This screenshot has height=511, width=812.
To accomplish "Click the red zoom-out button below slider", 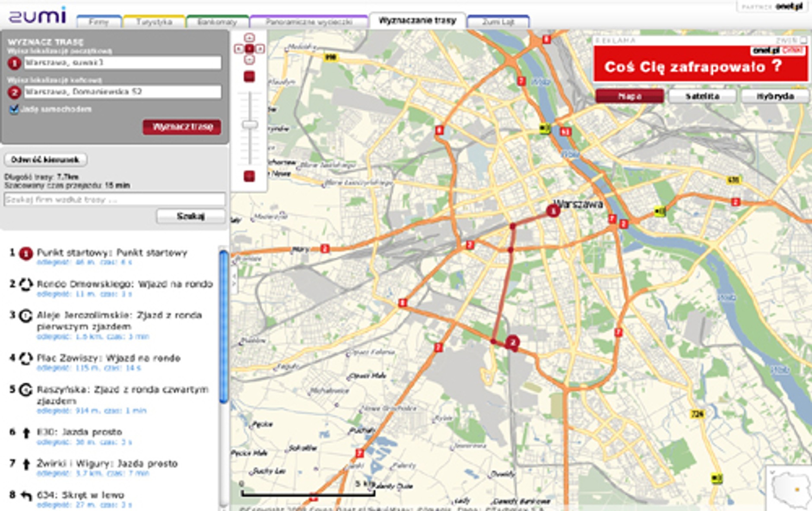I will click(249, 176).
